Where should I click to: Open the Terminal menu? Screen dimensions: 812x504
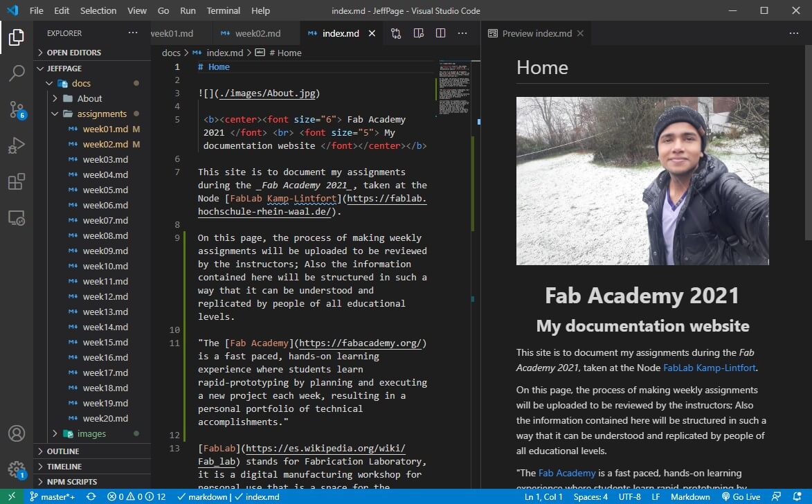pyautogui.click(x=223, y=10)
